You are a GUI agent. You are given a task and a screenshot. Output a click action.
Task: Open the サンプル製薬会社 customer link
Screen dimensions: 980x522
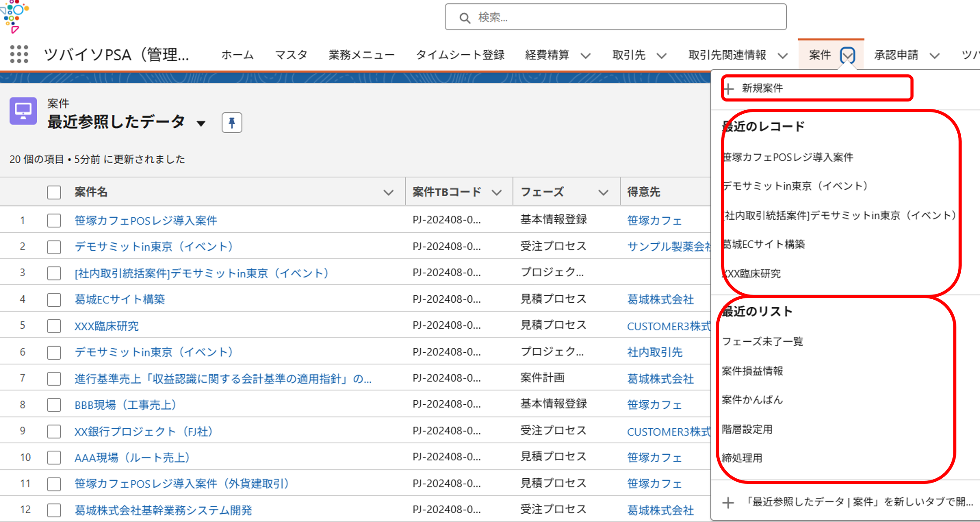(669, 247)
